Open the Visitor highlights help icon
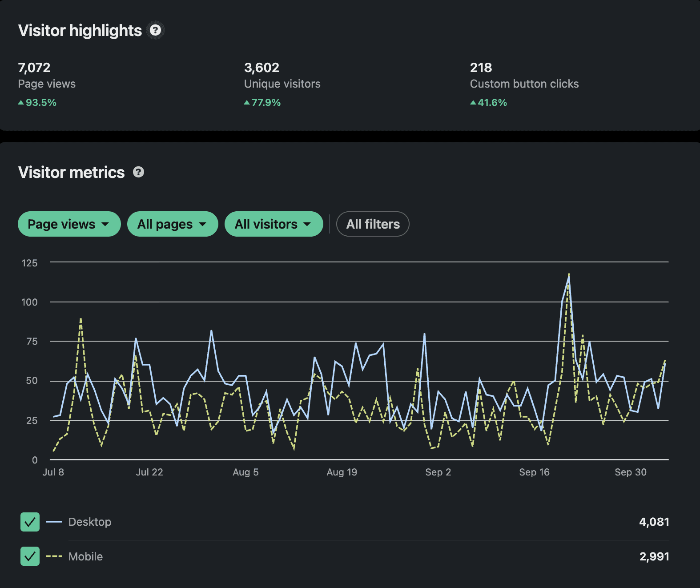 tap(155, 30)
